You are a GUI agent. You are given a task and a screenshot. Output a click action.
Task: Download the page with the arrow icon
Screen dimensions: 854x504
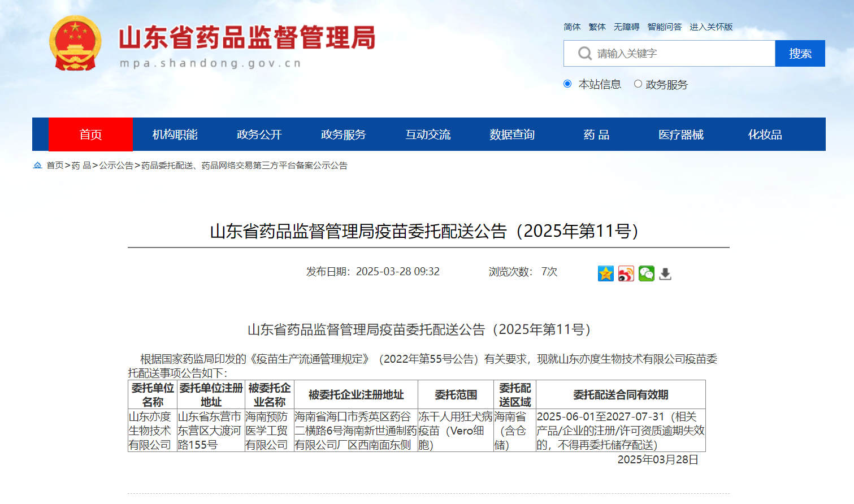point(665,273)
